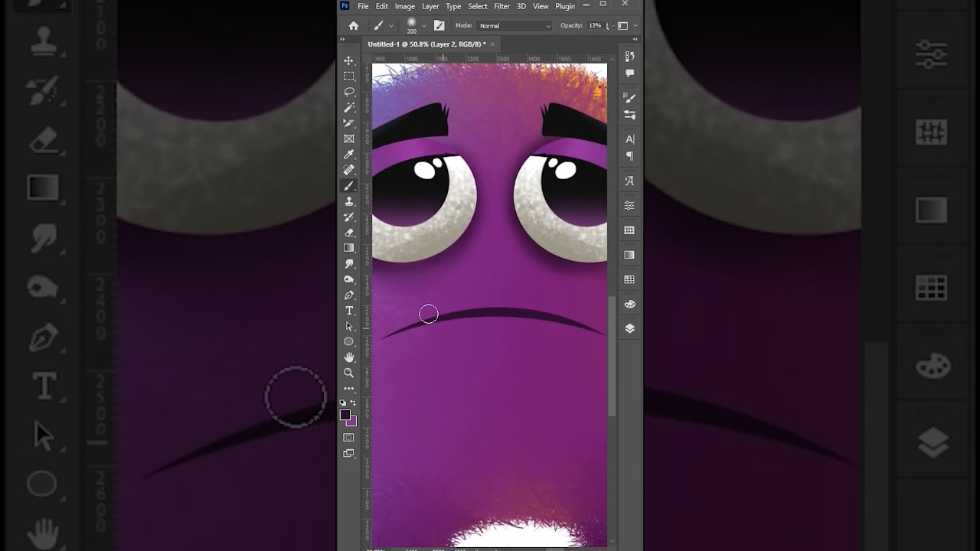Select the Zoom tool
The image size is (980, 551).
coord(349,373)
